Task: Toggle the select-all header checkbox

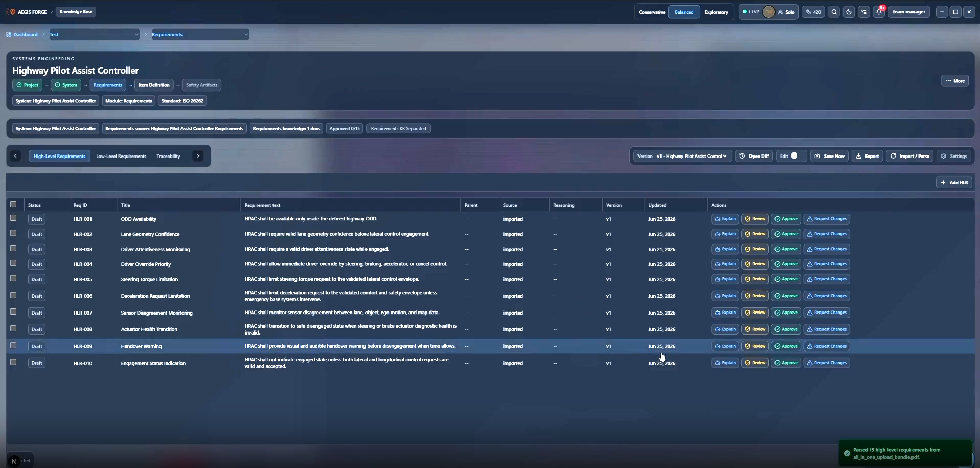Action: (13, 204)
